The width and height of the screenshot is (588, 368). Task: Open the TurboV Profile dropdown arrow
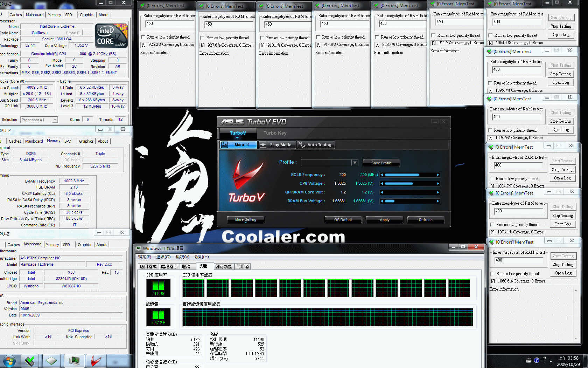tap(355, 163)
